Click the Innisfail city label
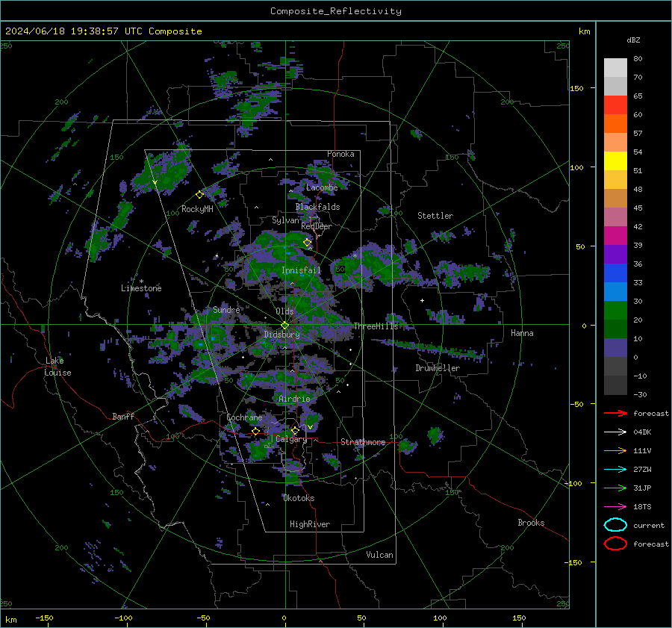Viewport: 672px width, 628px height. 301,270
